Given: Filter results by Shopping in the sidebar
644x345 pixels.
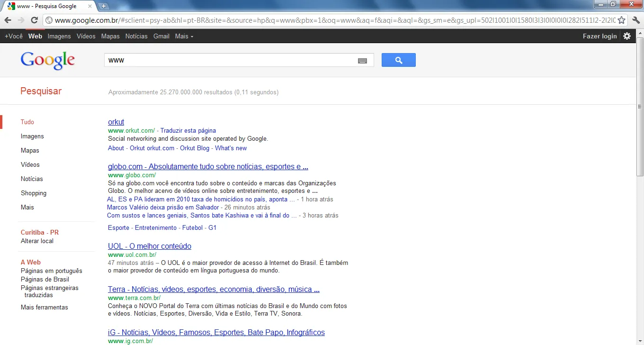Looking at the screenshot, I should [34, 193].
